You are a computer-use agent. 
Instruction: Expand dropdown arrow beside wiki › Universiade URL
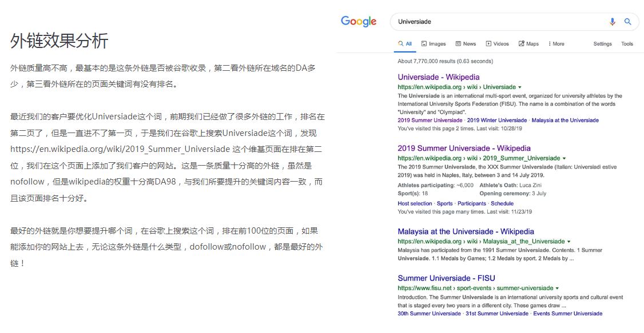click(520, 87)
